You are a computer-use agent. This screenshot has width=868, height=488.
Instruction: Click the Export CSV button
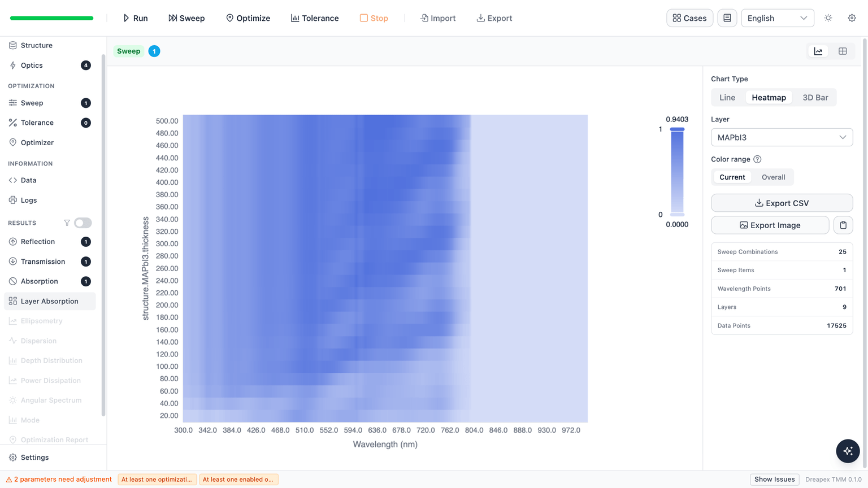(782, 203)
